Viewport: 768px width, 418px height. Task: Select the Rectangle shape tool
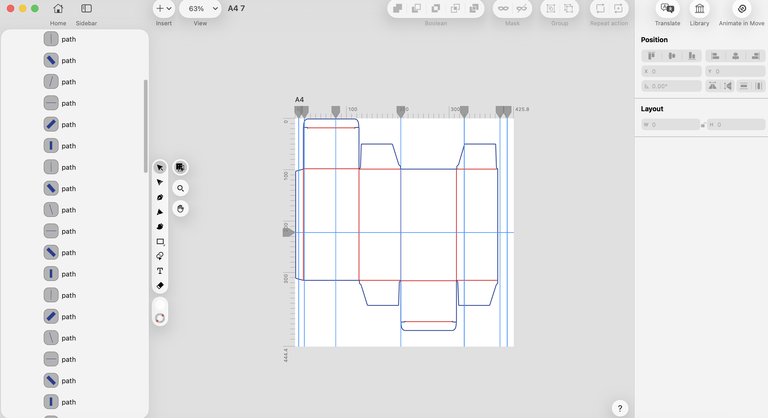(x=160, y=241)
